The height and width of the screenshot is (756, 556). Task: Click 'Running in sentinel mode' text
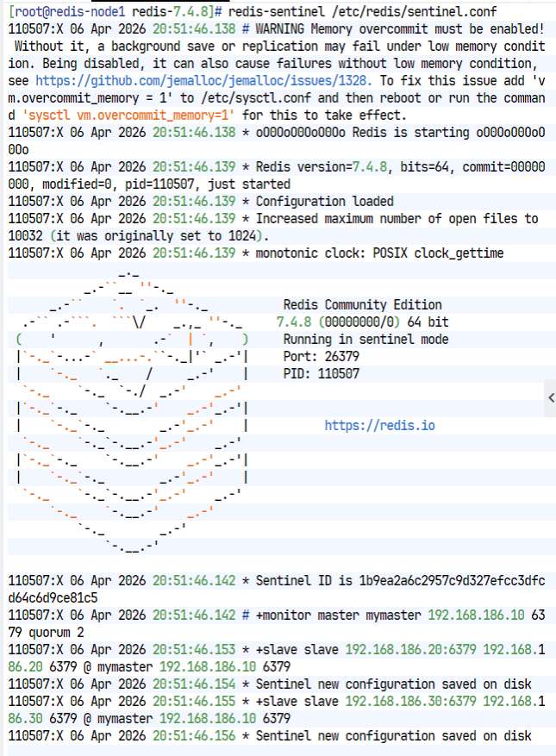(365, 340)
